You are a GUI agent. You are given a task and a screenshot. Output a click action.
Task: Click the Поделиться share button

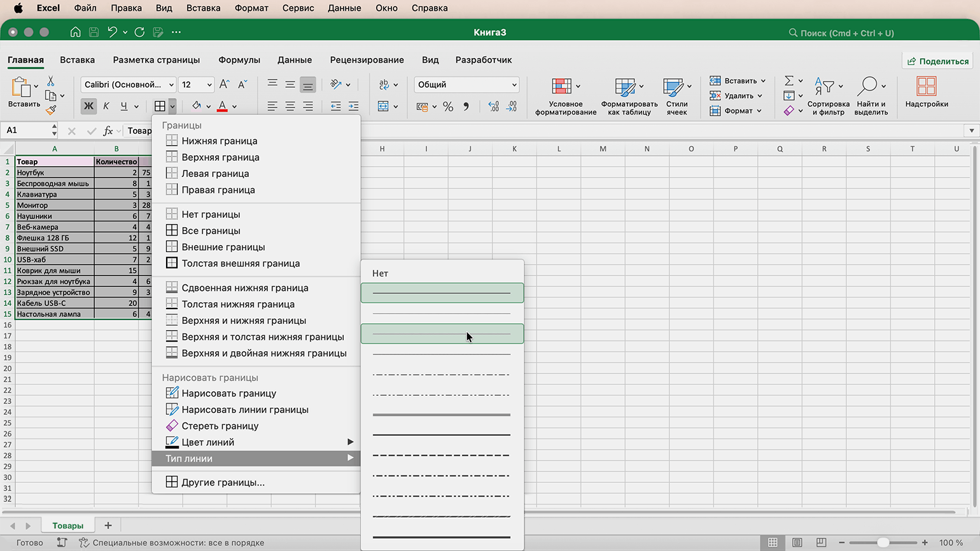pyautogui.click(x=938, y=61)
